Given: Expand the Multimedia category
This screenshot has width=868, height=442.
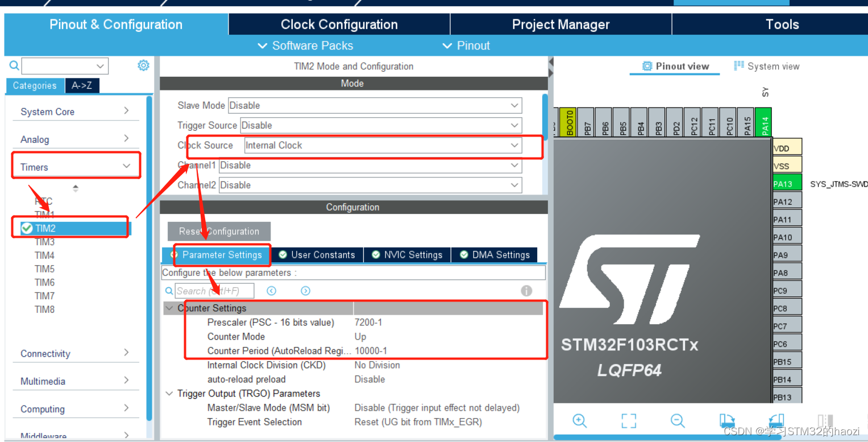Looking at the screenshot, I should pos(76,381).
